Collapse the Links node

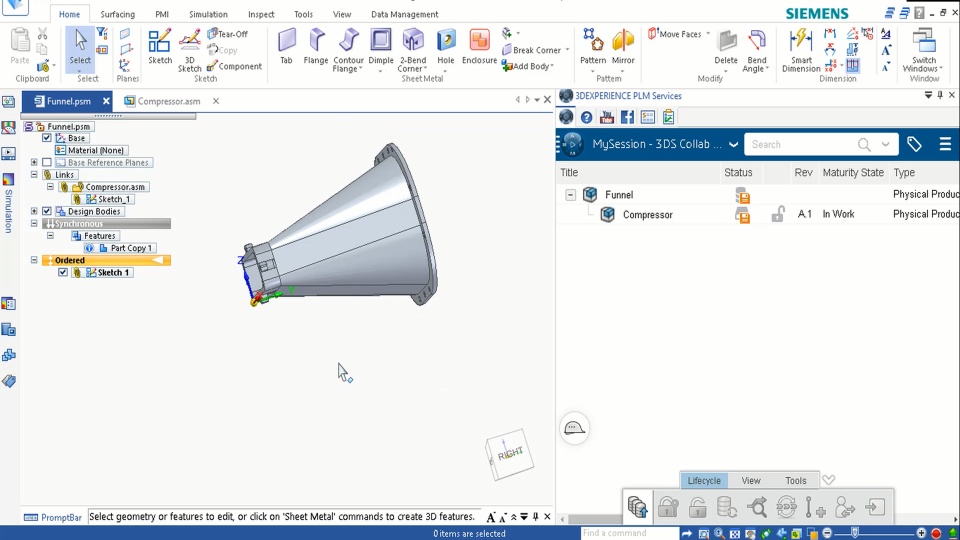(x=34, y=174)
